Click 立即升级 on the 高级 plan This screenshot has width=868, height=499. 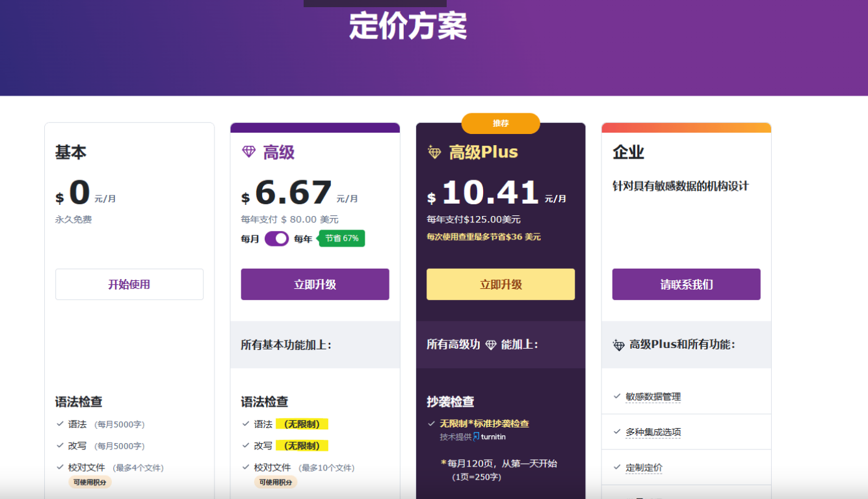pos(315,284)
